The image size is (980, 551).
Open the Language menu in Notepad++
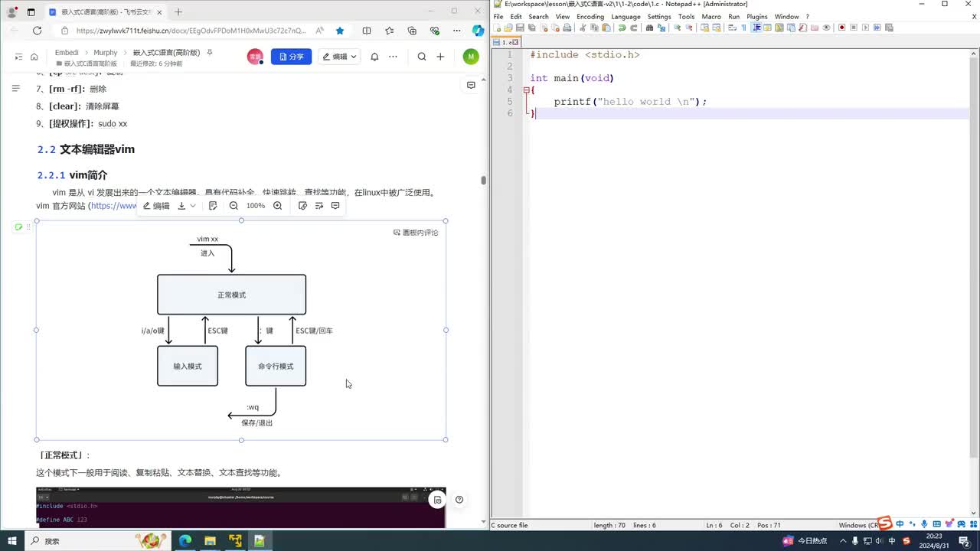[626, 16]
